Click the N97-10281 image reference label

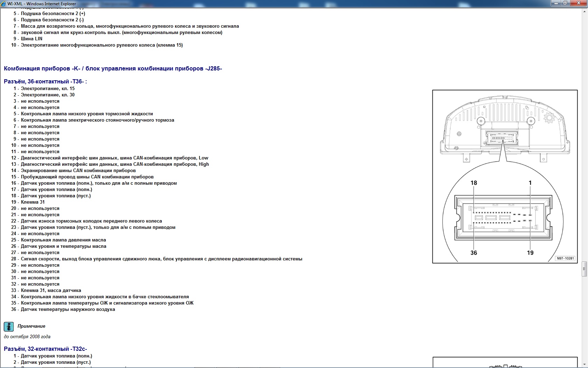565,258
